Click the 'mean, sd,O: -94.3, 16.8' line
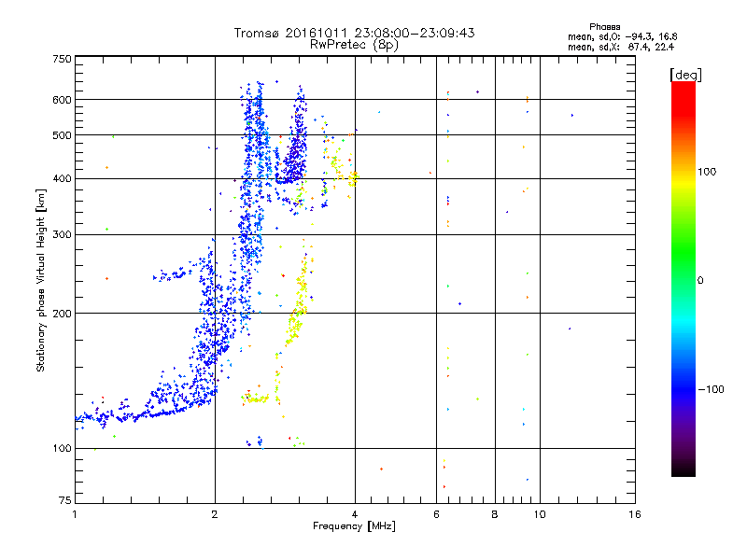Viewport: 747px width, 560px height. [x=622, y=36]
